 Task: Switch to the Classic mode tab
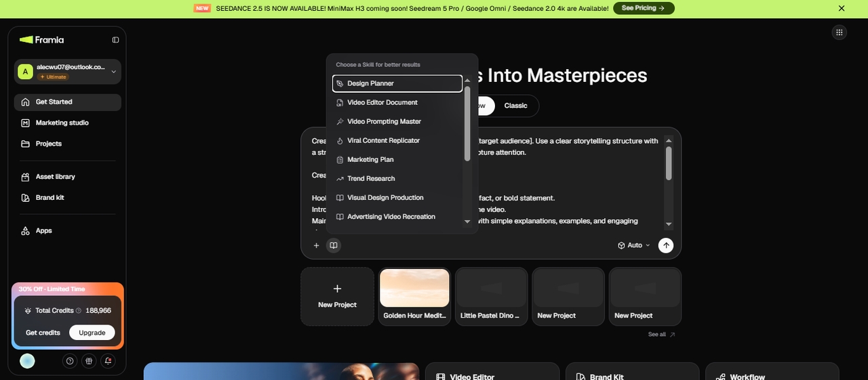pyautogui.click(x=515, y=106)
